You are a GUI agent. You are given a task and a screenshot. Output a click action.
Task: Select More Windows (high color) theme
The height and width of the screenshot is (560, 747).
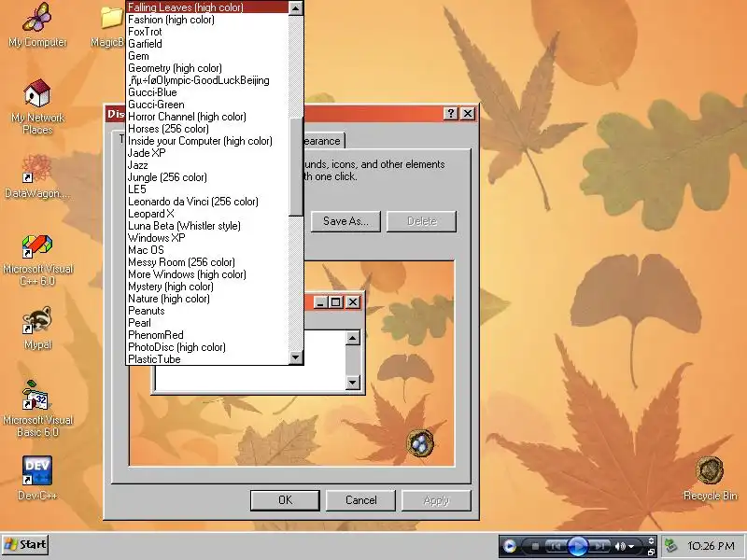click(x=207, y=274)
